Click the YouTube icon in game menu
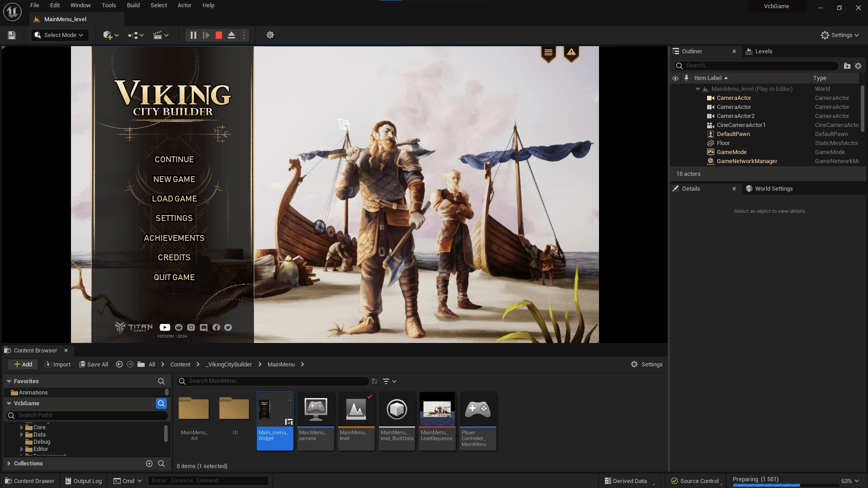This screenshot has height=488, width=868. tap(165, 328)
